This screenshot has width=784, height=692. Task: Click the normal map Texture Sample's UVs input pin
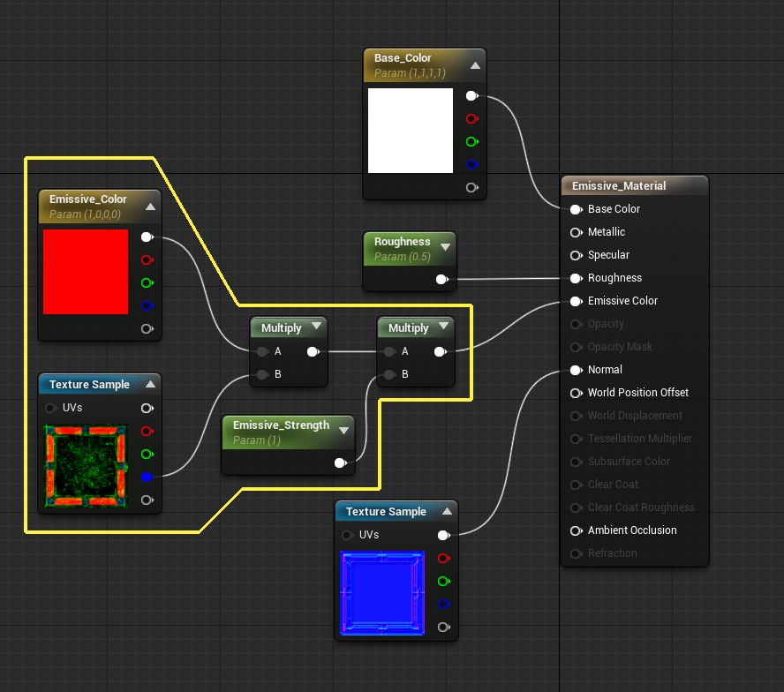(348, 535)
